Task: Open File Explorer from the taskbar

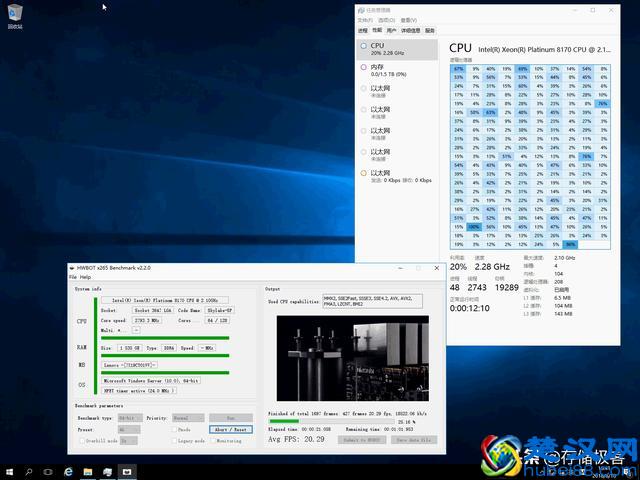Action: tap(90, 471)
